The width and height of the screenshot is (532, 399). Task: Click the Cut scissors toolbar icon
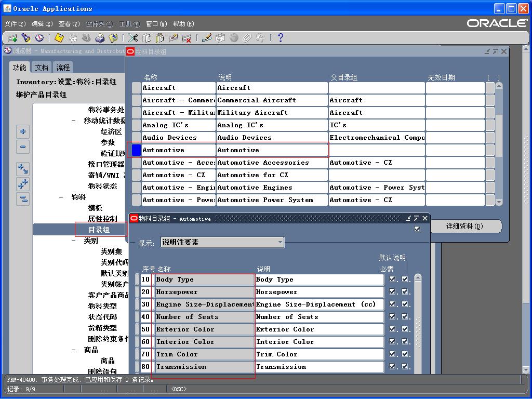133,38
